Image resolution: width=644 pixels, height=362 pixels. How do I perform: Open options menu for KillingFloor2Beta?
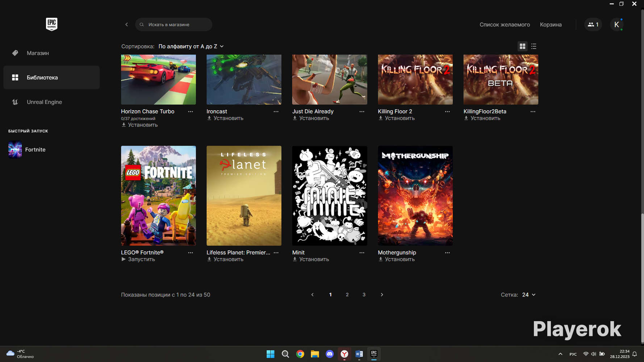pyautogui.click(x=533, y=111)
